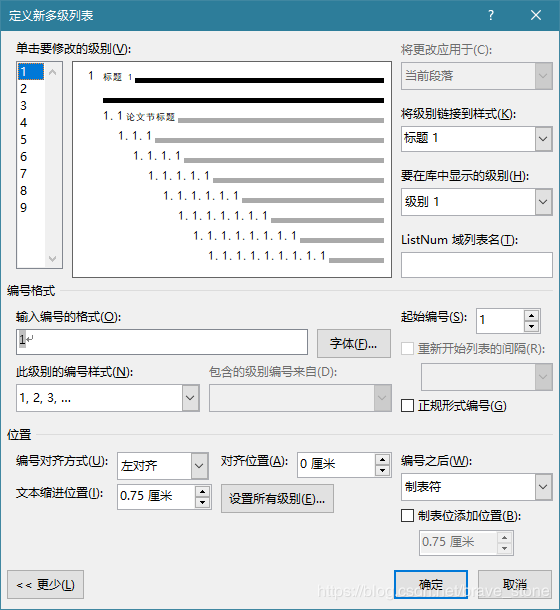Click the 起始编号 number field
The height and width of the screenshot is (610, 560).
coord(500,321)
